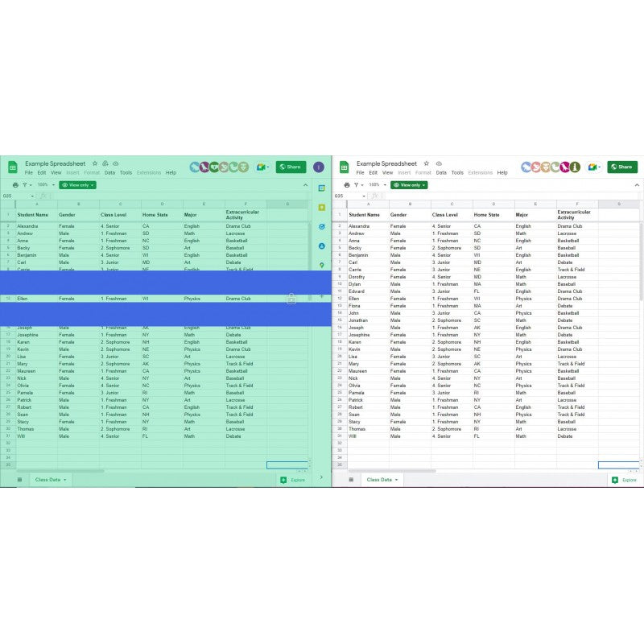The width and height of the screenshot is (644, 644).
Task: Open the all sheets list icon in right window
Action: click(351, 480)
